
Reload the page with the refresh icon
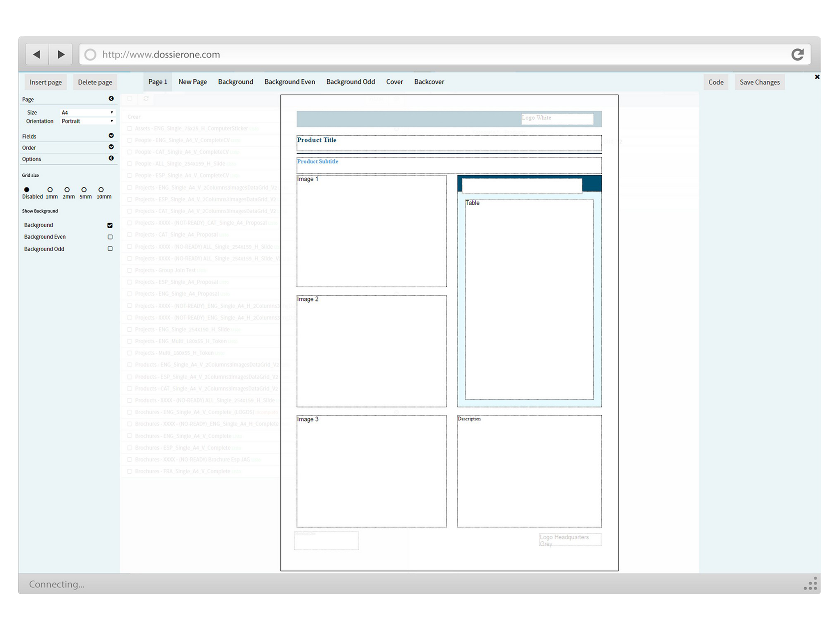tap(797, 55)
